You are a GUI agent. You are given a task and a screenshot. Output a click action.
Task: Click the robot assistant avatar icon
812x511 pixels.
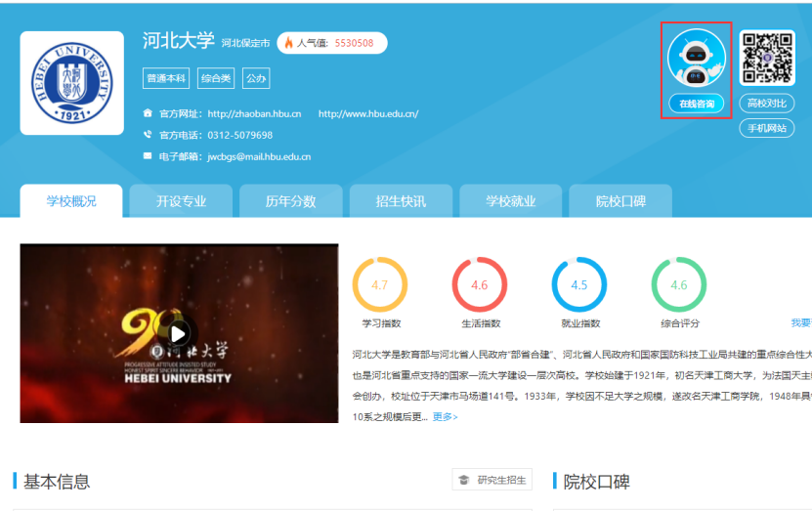tap(697, 59)
